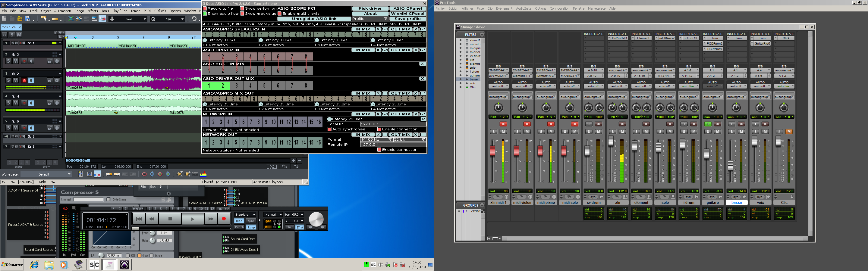Select the mouse pointer tool in Samplitude
This screenshot has height=271, width=868.
tap(44, 19)
